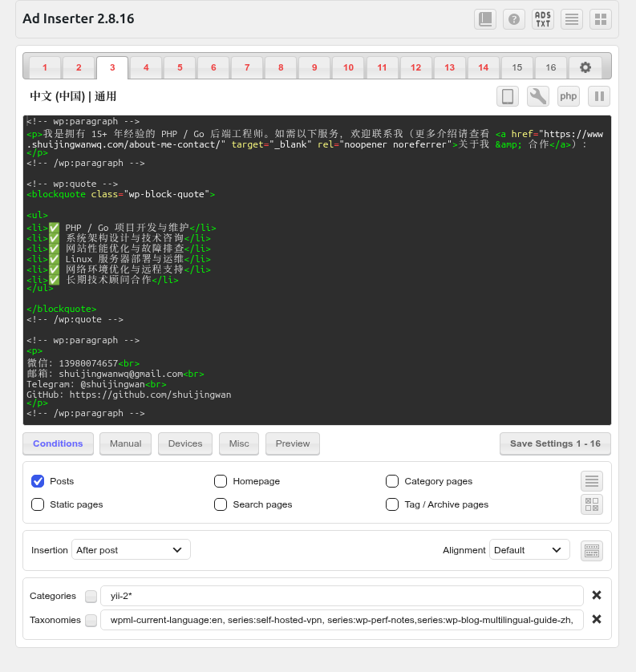Switch to block tab 12

click(415, 67)
